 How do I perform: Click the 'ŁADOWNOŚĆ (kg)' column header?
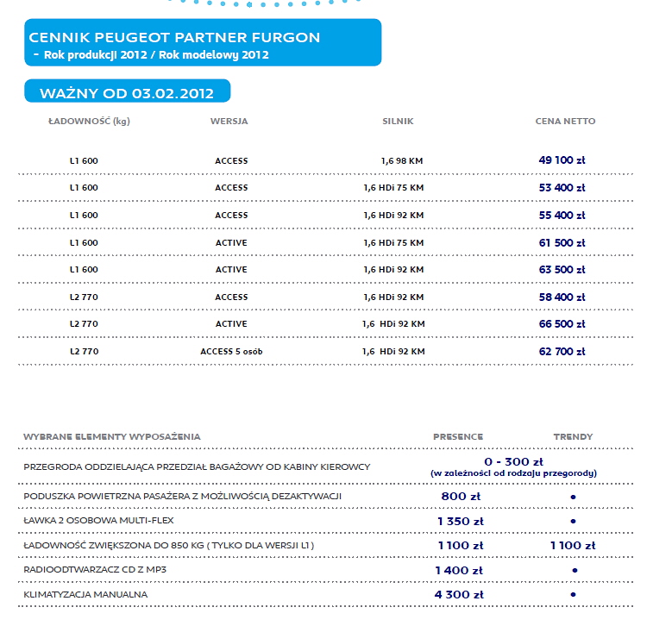(89, 122)
